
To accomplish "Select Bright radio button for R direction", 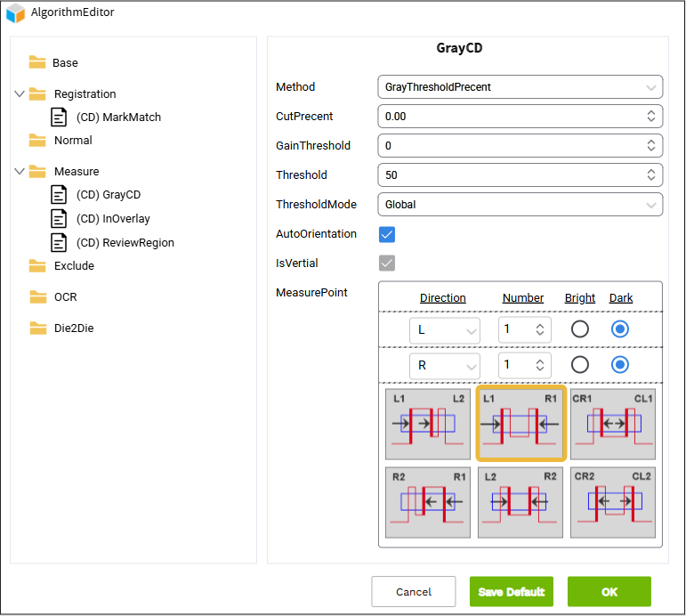I will coord(580,365).
